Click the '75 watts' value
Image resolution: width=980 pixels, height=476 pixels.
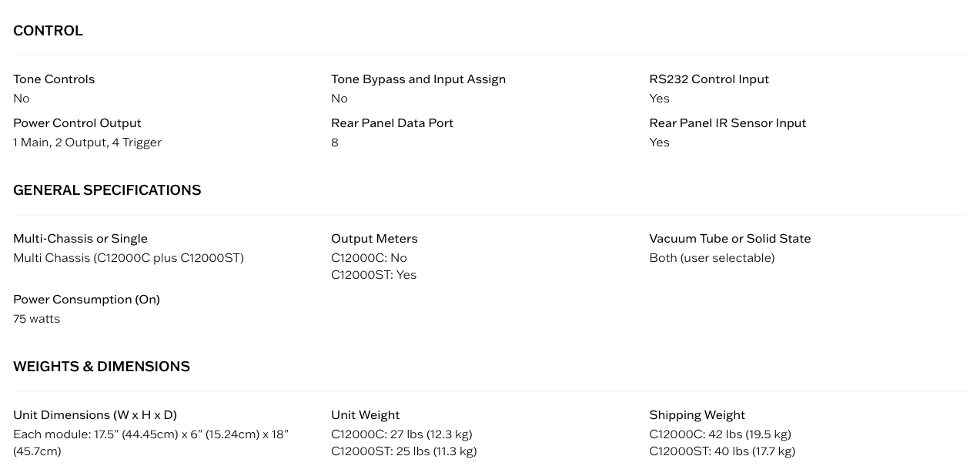point(36,319)
